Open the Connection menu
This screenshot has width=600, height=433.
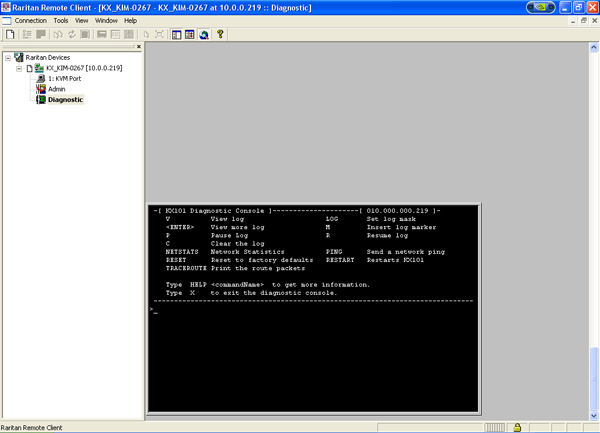(31, 21)
